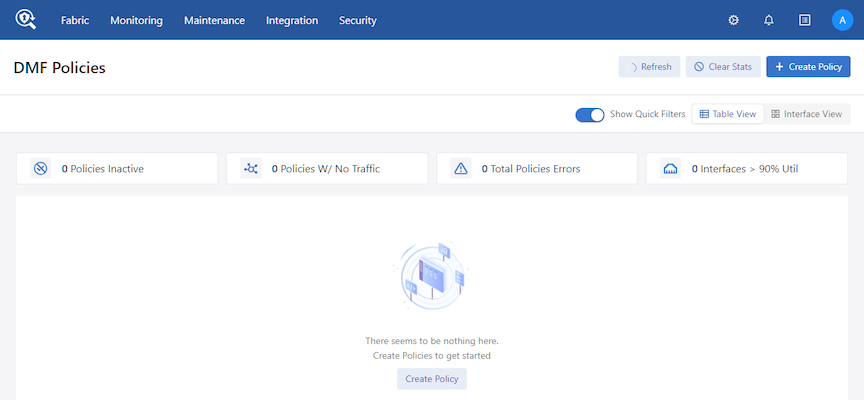Open the notifications bell icon
The width and height of the screenshot is (864, 400).
coord(769,20)
